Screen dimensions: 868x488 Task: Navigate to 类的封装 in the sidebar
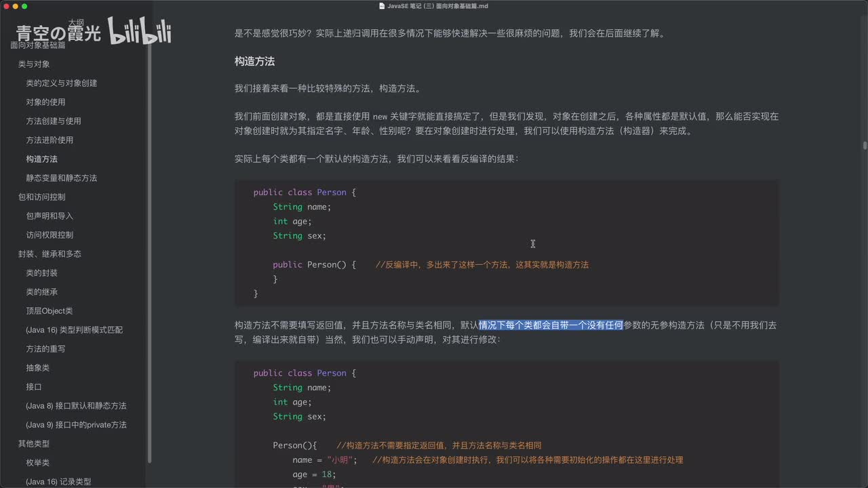point(41,273)
